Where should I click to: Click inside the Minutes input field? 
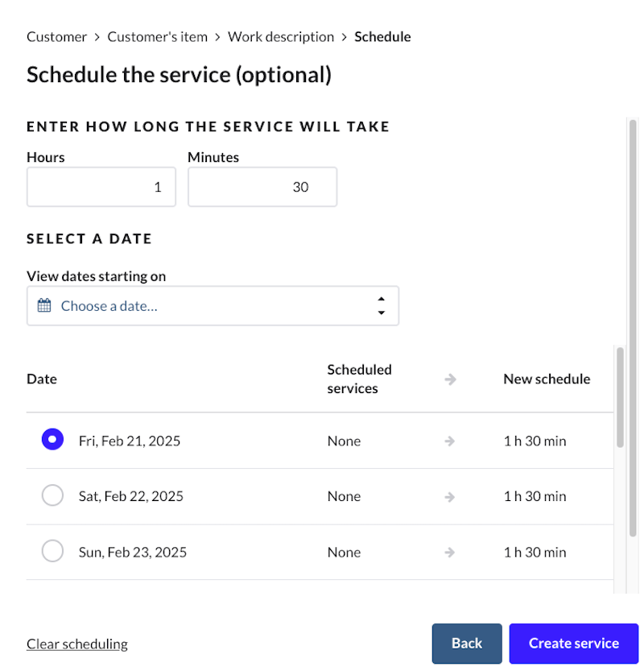(262, 187)
